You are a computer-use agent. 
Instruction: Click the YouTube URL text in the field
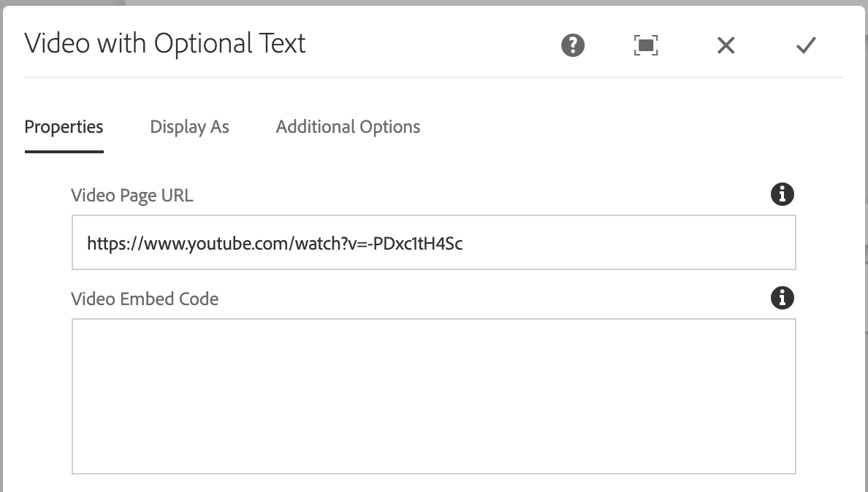pos(275,243)
